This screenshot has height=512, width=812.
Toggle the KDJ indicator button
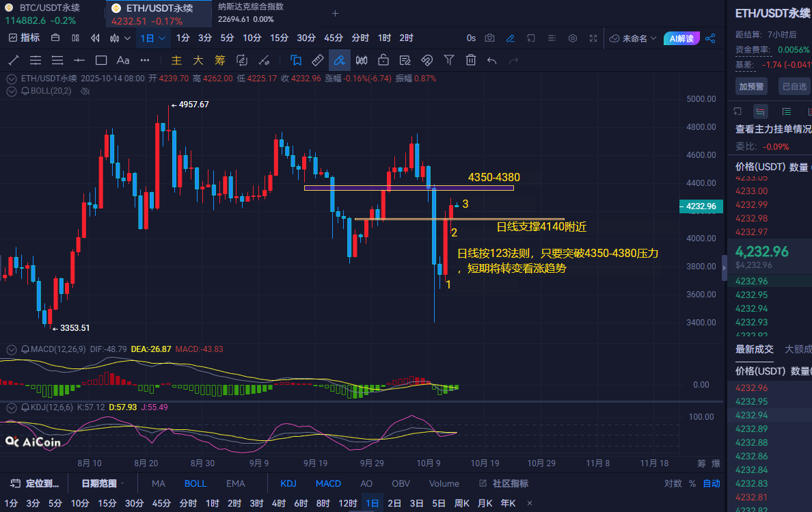tap(288, 483)
